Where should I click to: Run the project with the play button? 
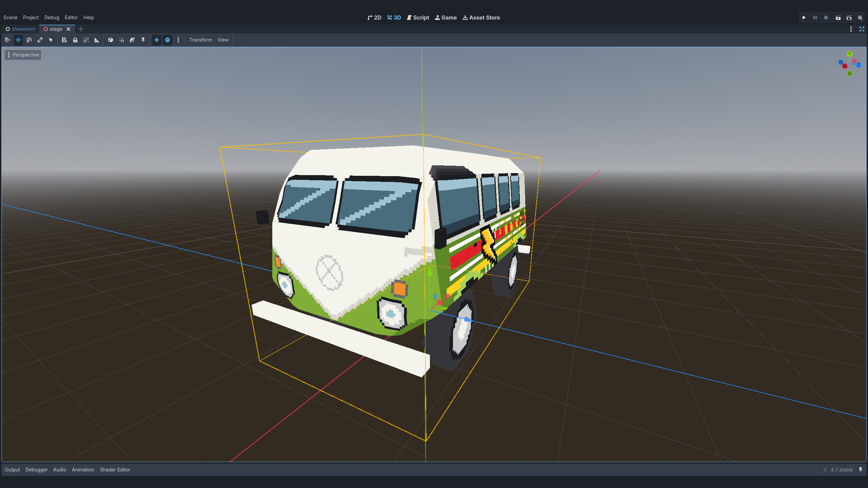pyautogui.click(x=804, y=18)
